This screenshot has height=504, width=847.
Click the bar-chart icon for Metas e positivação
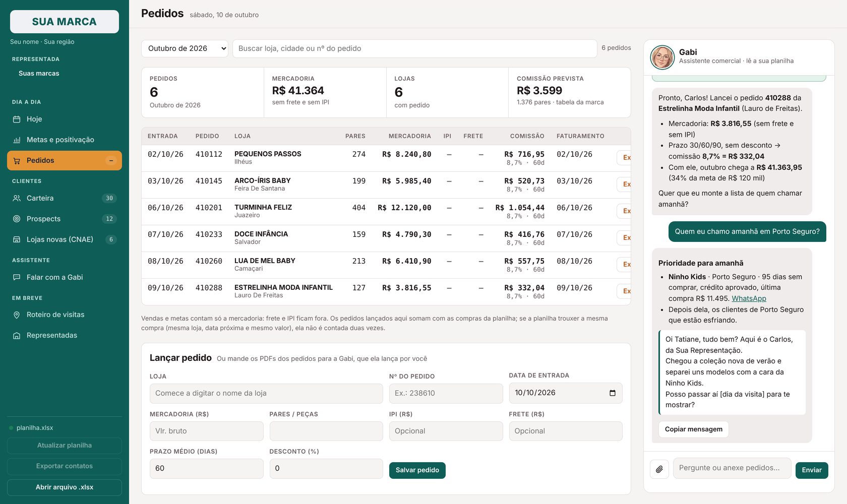pos(17,140)
